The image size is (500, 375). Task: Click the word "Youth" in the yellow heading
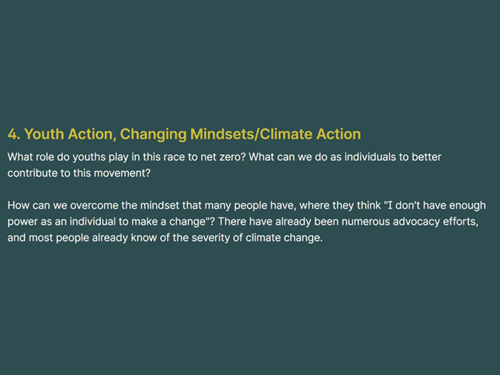pyautogui.click(x=44, y=134)
